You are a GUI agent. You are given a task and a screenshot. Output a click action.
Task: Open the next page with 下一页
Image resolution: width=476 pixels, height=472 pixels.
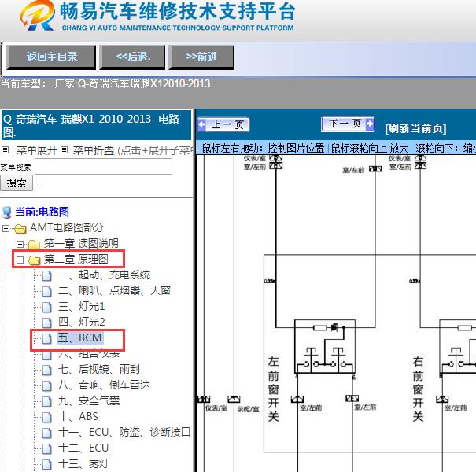348,124
